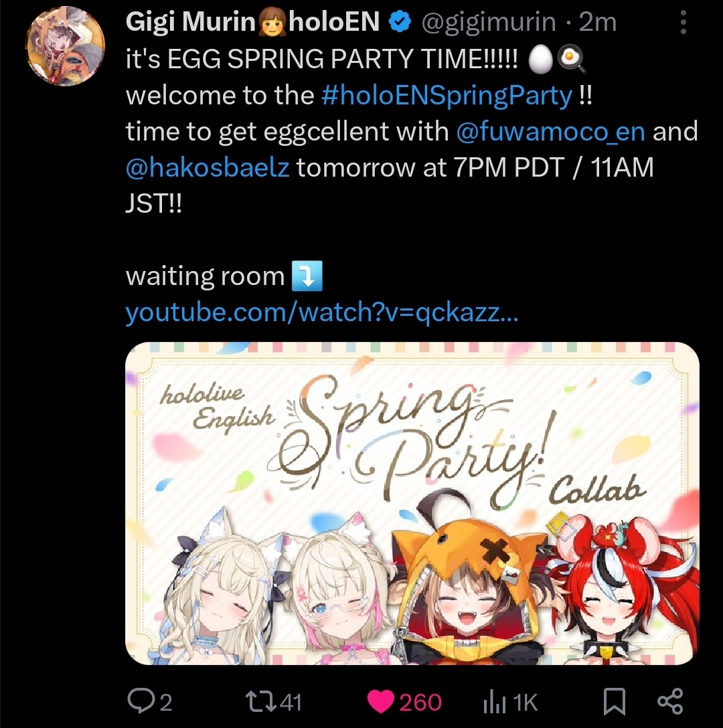Click the @gigimurin handle
The height and width of the screenshot is (728, 723).
coord(488,22)
